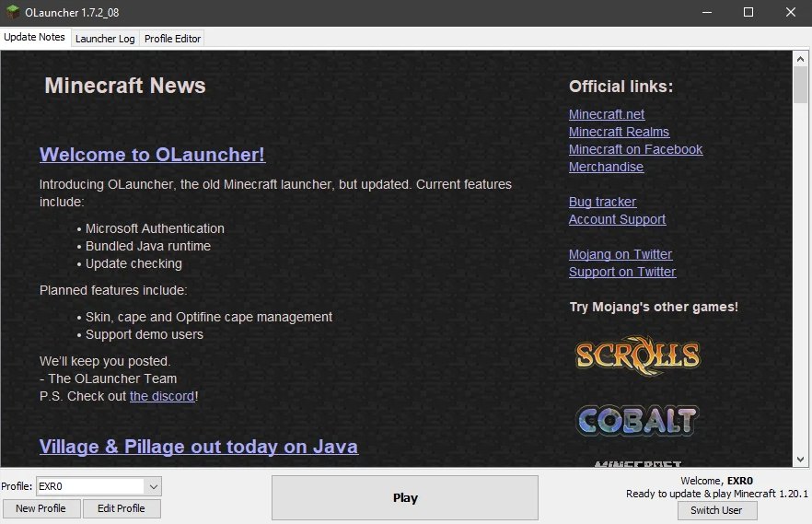The height and width of the screenshot is (524, 812).
Task: Switch to the Update Notes tab
Action: (x=34, y=37)
